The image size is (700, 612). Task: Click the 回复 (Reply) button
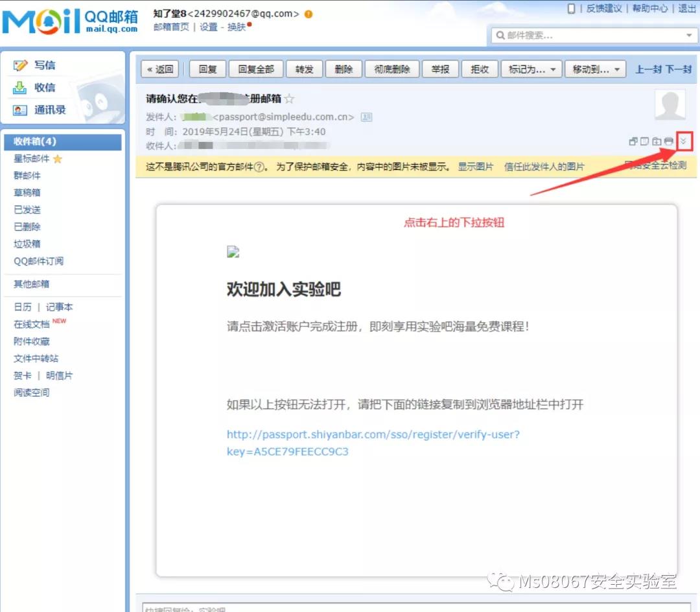tap(207, 69)
